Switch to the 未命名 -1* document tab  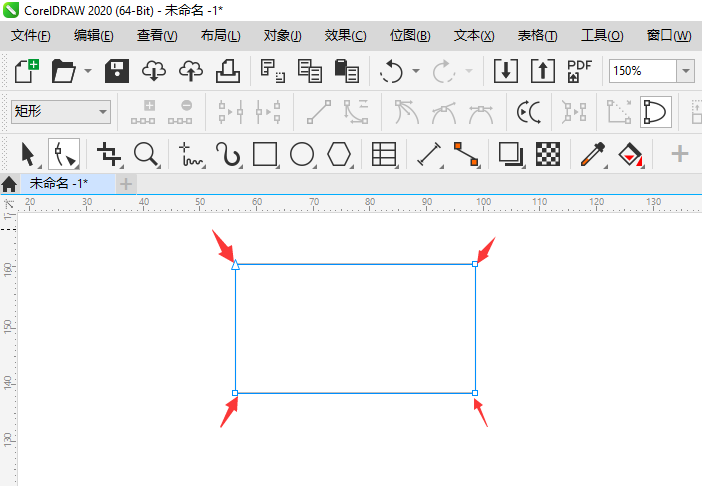(x=67, y=183)
